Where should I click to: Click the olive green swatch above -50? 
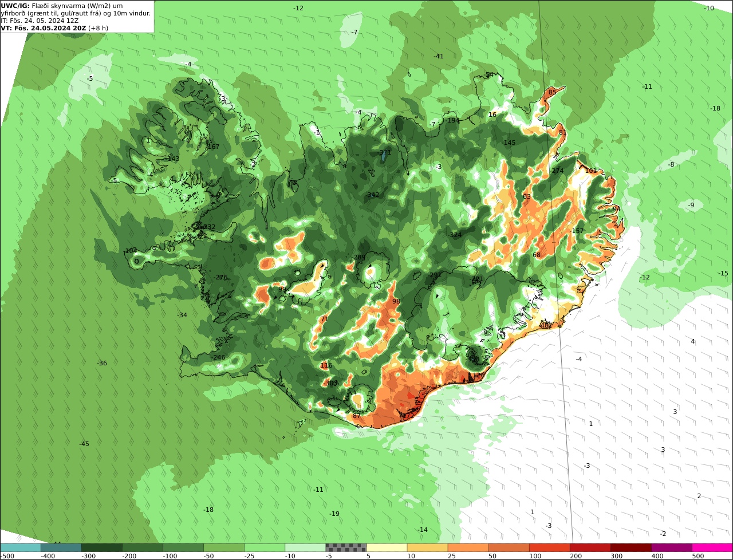224,547
